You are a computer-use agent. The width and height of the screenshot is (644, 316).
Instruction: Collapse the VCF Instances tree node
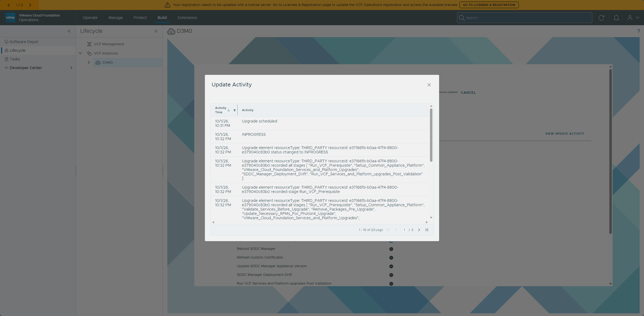(80, 53)
